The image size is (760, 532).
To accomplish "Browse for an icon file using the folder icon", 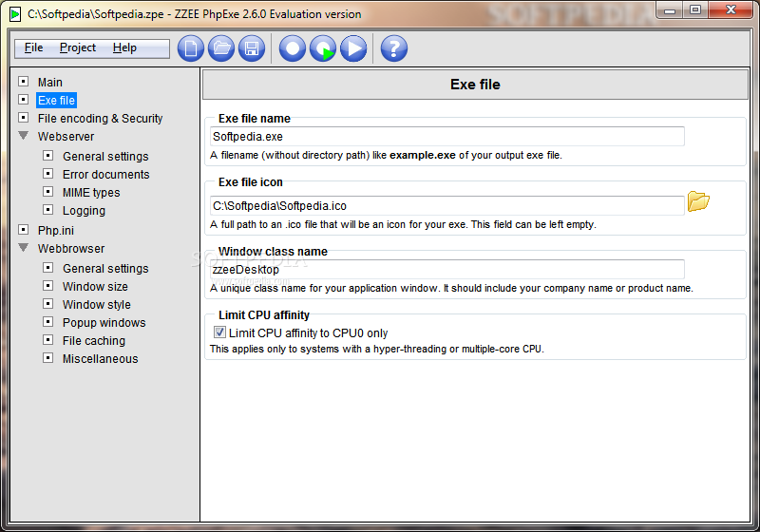I will point(698,201).
